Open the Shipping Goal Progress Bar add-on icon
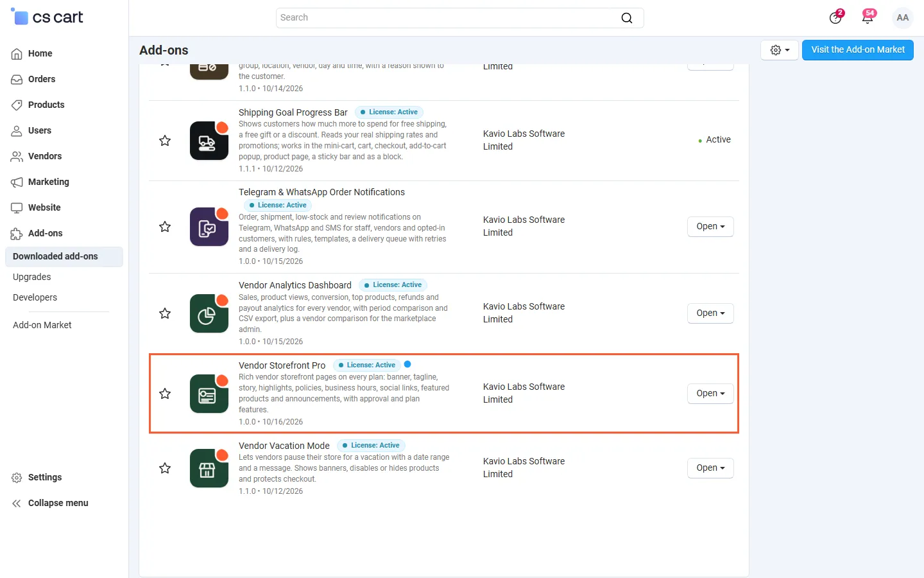924x578 pixels. pyautogui.click(x=209, y=141)
